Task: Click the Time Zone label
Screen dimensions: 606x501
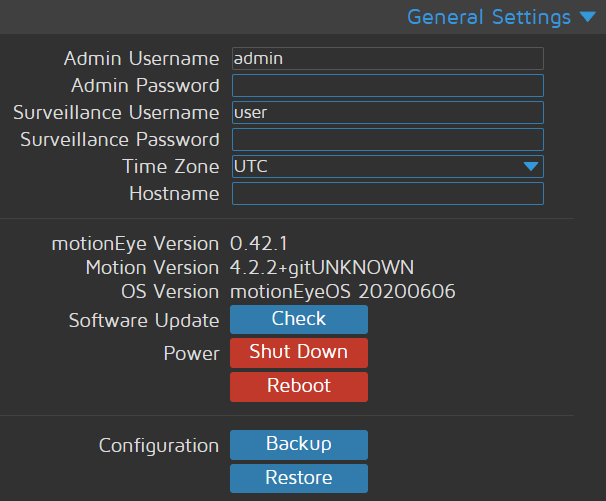Action: [x=171, y=167]
